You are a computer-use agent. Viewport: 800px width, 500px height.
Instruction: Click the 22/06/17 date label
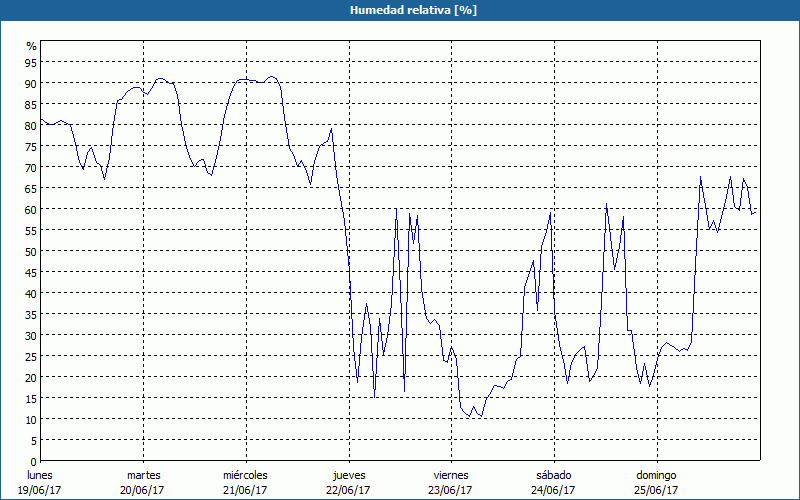348,490
